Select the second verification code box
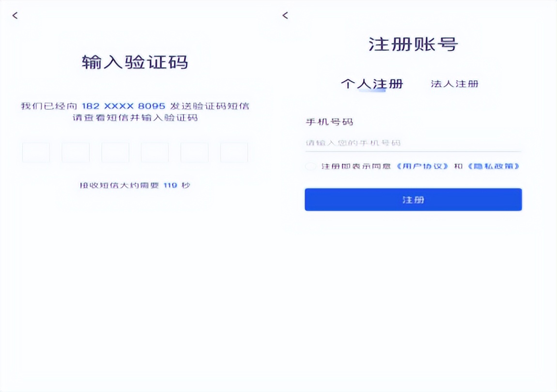The image size is (557, 392). 76,152
